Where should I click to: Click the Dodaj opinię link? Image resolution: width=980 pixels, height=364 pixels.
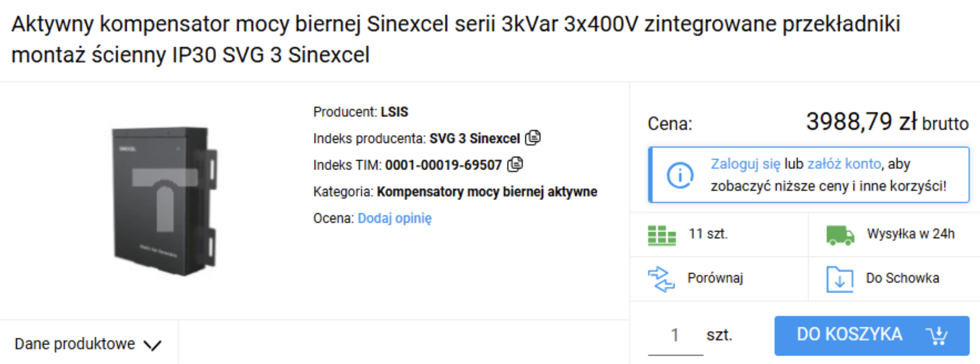[x=394, y=218]
